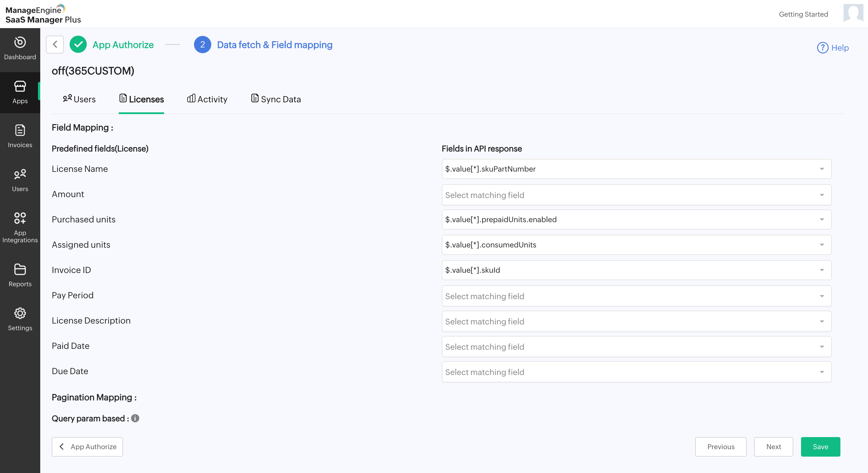Click the Query param based info icon
Image resolution: width=868 pixels, height=473 pixels.
(x=135, y=418)
